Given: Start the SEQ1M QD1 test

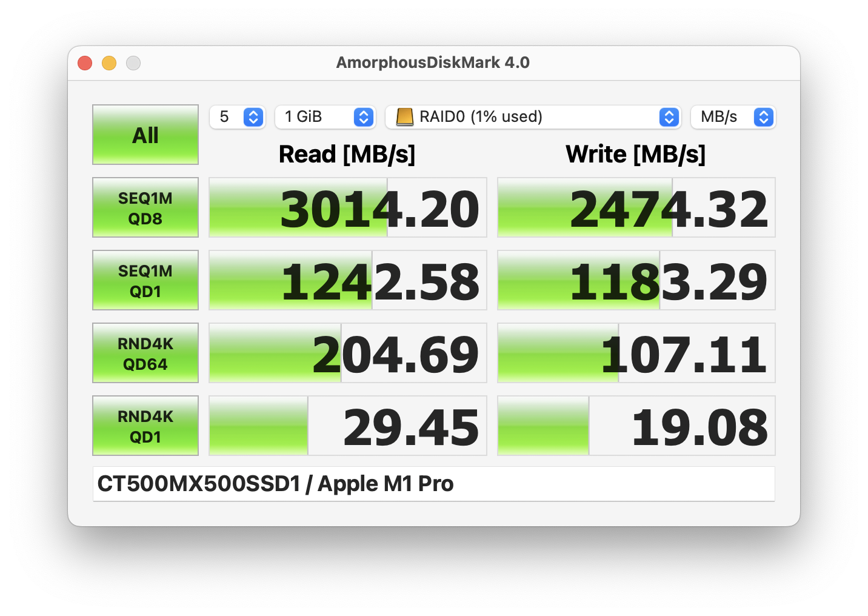Looking at the screenshot, I should click(x=145, y=280).
